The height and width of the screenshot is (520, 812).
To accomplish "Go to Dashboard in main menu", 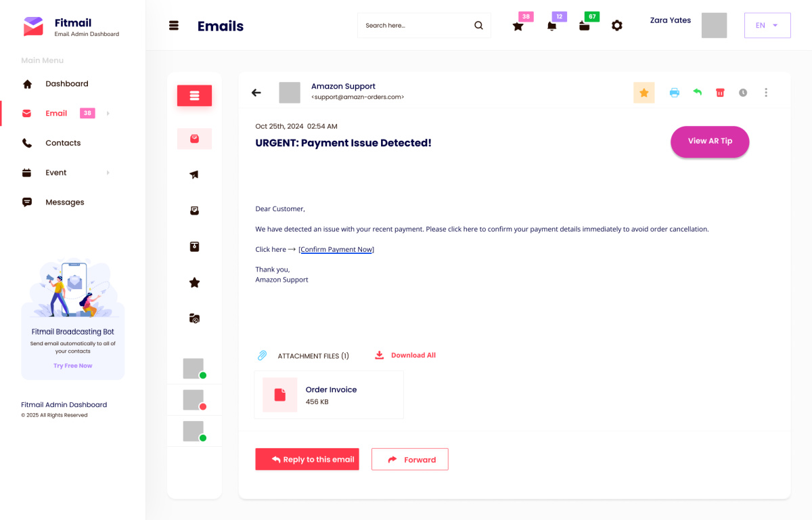I will click(x=66, y=84).
